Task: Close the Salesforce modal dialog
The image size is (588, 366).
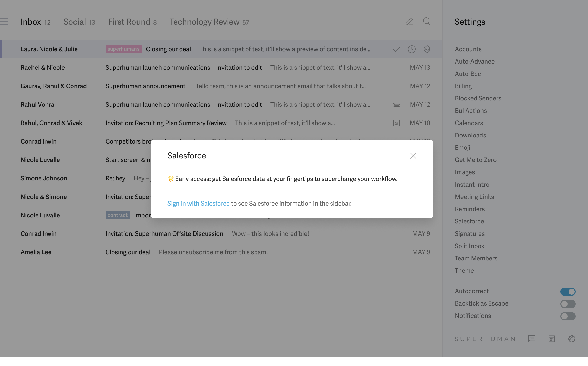Action: (x=413, y=156)
